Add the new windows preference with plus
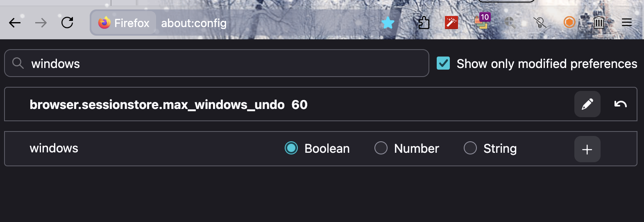Image resolution: width=644 pixels, height=222 pixels. click(587, 149)
